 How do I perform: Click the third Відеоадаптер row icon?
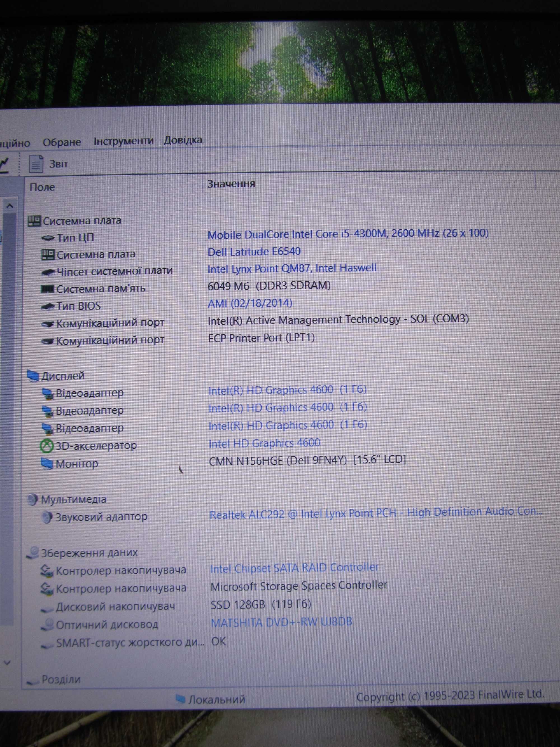tap(48, 429)
